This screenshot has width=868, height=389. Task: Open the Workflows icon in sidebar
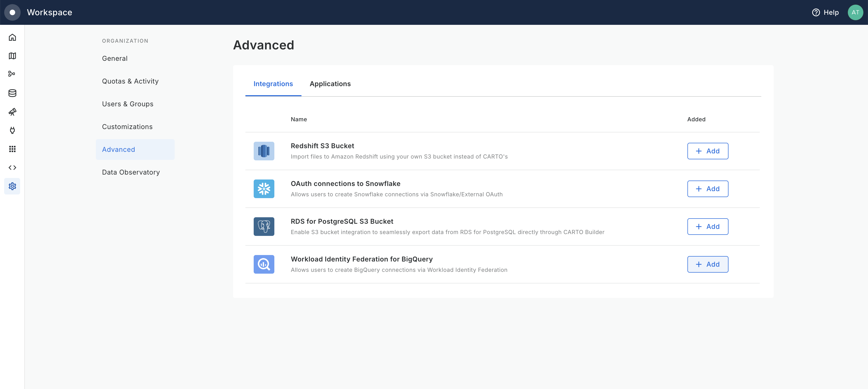pyautogui.click(x=12, y=74)
